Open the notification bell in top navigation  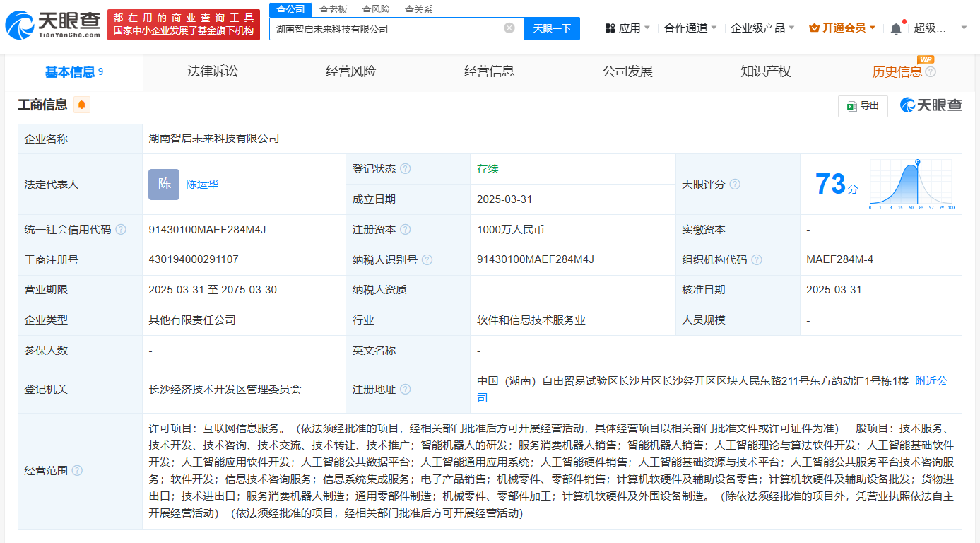click(895, 28)
